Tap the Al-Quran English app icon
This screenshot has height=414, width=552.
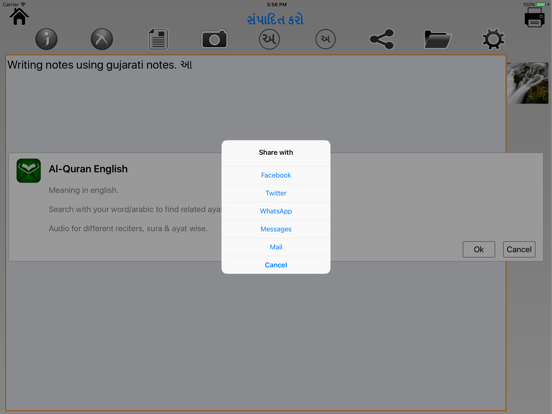click(29, 170)
